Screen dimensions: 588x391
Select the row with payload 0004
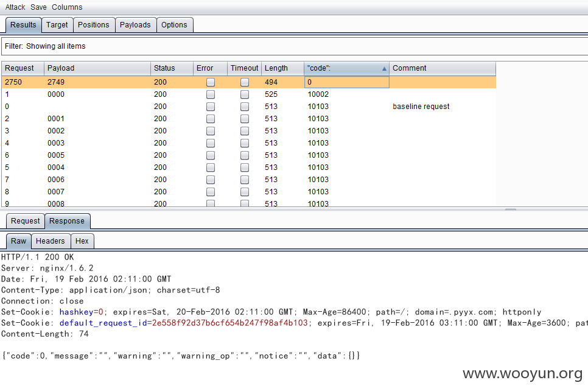(248, 167)
